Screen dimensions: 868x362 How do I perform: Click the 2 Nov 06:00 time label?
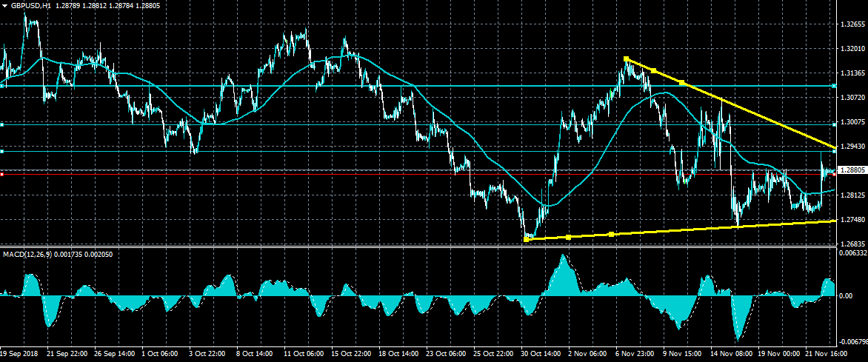pos(587,352)
